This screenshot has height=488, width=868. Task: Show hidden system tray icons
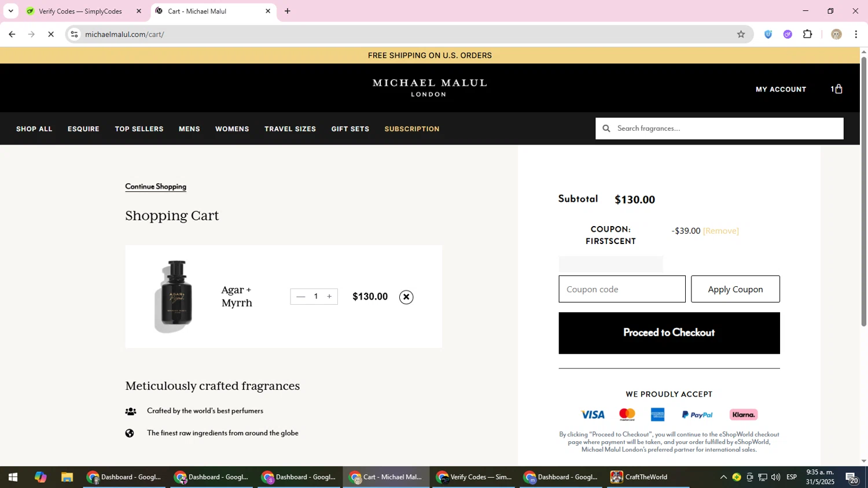click(723, 477)
